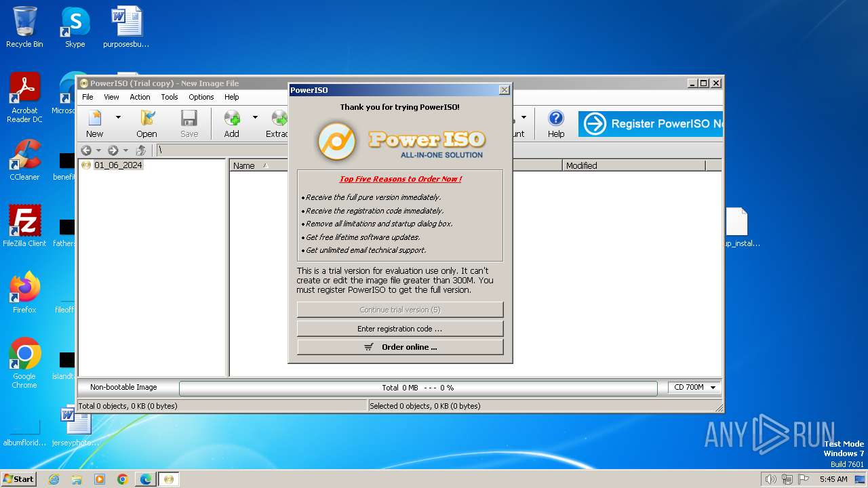The height and width of the screenshot is (488, 868).
Task: Expand the Mount dropdown arrow
Action: (524, 117)
